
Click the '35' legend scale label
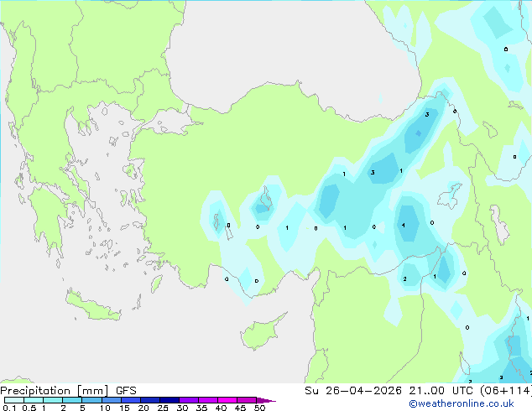pyautogui.click(x=201, y=408)
